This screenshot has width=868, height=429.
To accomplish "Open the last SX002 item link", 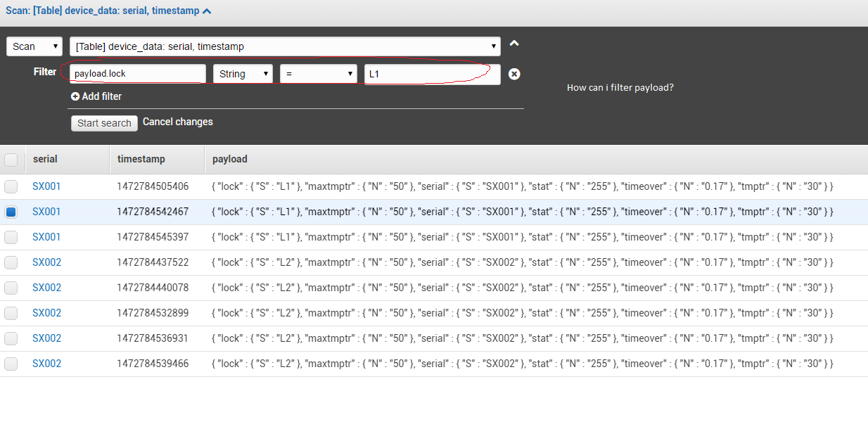I will coord(46,364).
